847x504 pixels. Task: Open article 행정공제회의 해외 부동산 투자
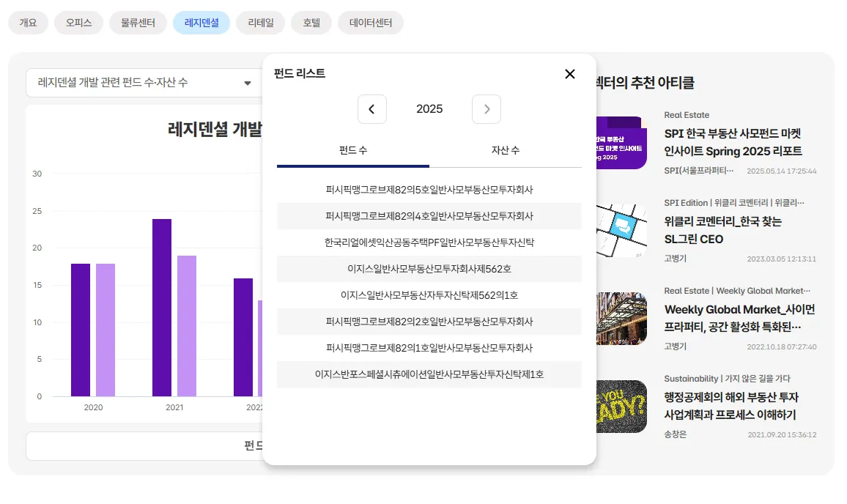click(x=731, y=406)
